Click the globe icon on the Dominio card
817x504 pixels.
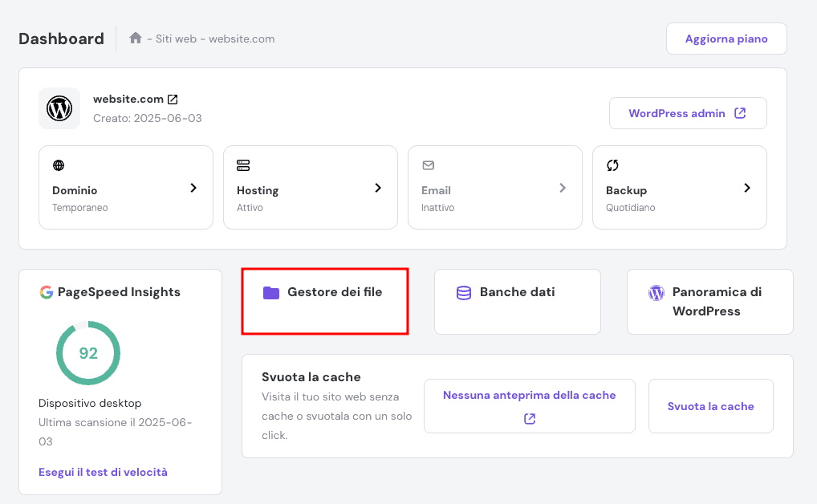(x=59, y=165)
